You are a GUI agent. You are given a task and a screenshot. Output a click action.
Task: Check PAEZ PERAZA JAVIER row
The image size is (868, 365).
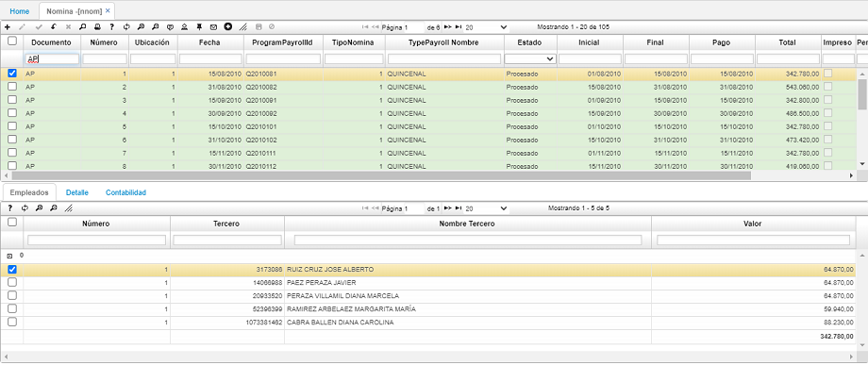pos(12,283)
